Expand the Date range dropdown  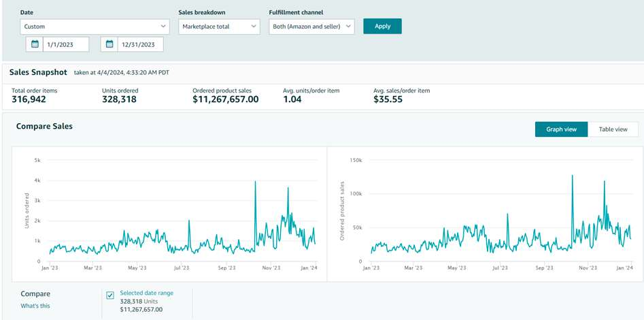tap(95, 27)
